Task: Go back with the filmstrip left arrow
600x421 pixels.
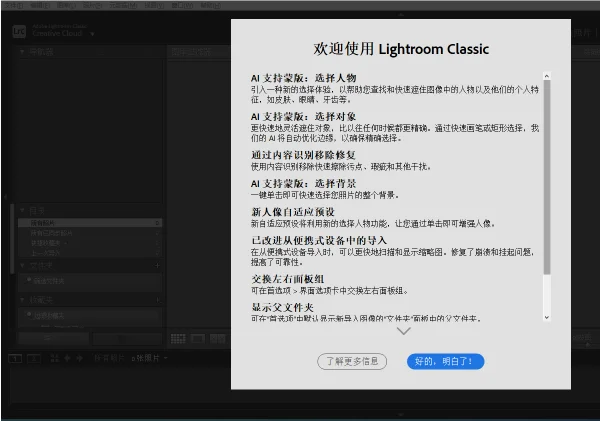Action: [x=67, y=358]
